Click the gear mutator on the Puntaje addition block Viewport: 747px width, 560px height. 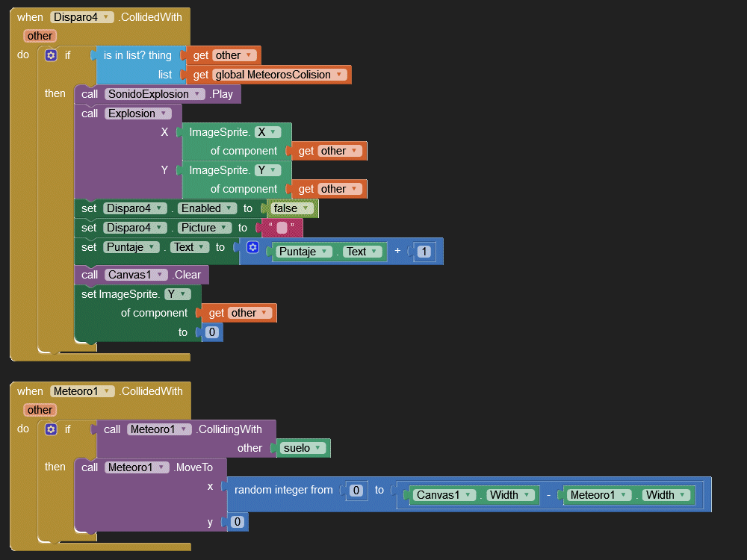click(x=252, y=247)
